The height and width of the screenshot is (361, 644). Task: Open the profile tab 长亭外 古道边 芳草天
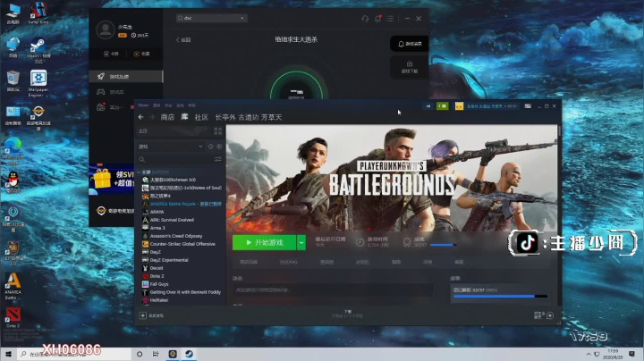click(x=249, y=117)
